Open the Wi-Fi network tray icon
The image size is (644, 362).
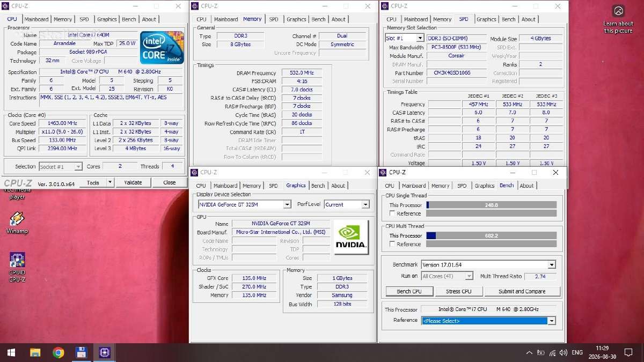coord(552,352)
